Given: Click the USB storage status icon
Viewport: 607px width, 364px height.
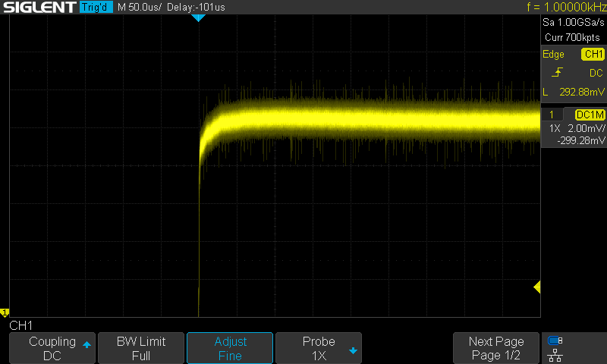Looking at the screenshot, I should (x=555, y=340).
